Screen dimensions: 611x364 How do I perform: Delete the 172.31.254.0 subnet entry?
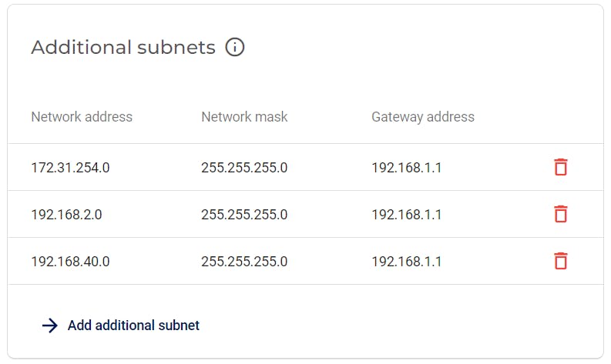tap(561, 167)
